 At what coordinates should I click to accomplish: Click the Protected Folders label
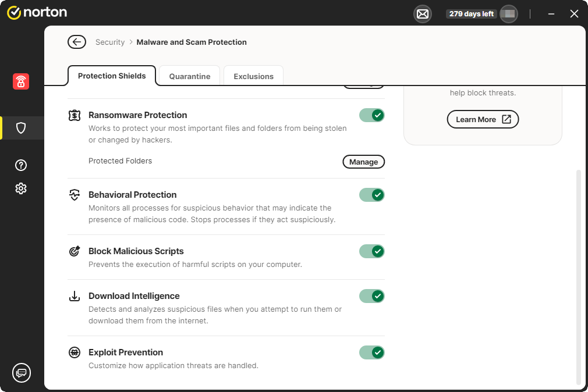click(x=121, y=161)
